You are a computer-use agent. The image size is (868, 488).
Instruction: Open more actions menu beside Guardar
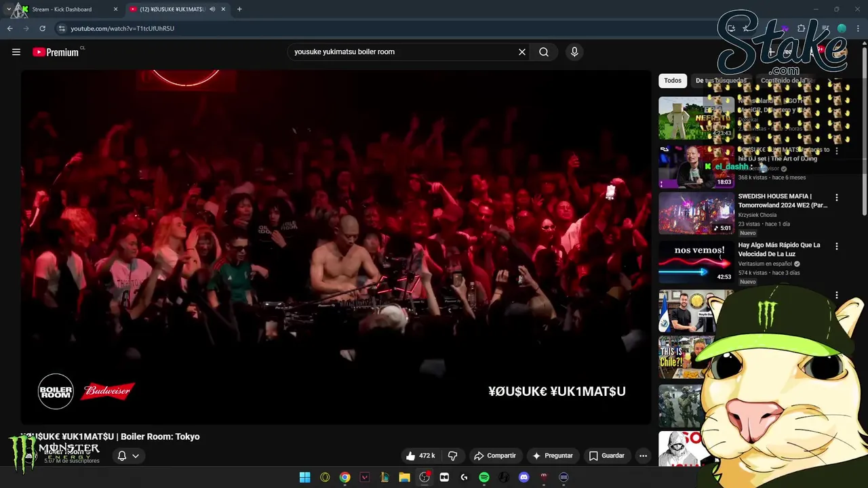(643, 456)
